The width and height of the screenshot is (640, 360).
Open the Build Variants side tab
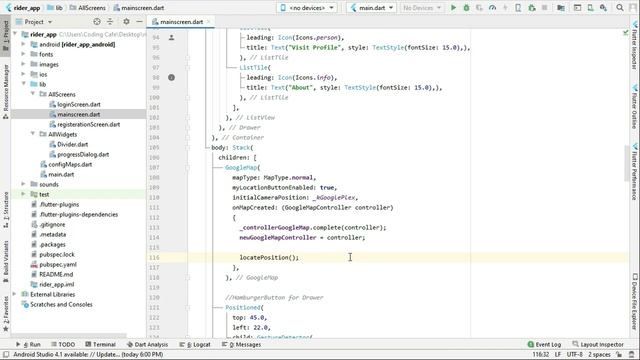pyautogui.click(x=6, y=261)
